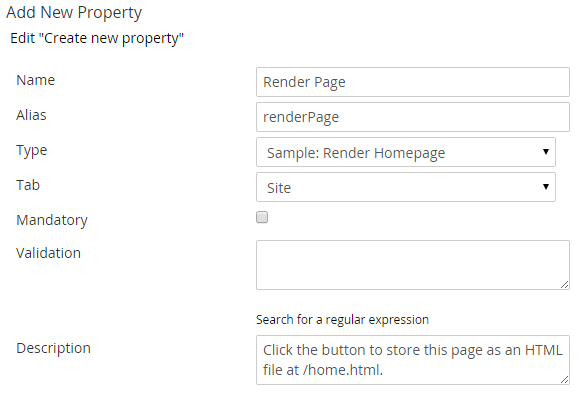Click the Mandatory label text
This screenshot has height=394, width=580.
point(52,220)
